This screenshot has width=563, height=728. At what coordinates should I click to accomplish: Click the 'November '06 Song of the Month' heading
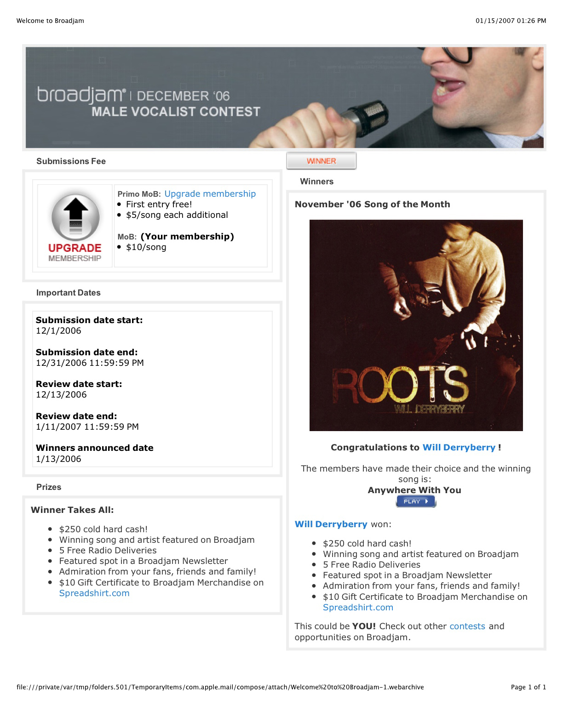click(373, 205)
